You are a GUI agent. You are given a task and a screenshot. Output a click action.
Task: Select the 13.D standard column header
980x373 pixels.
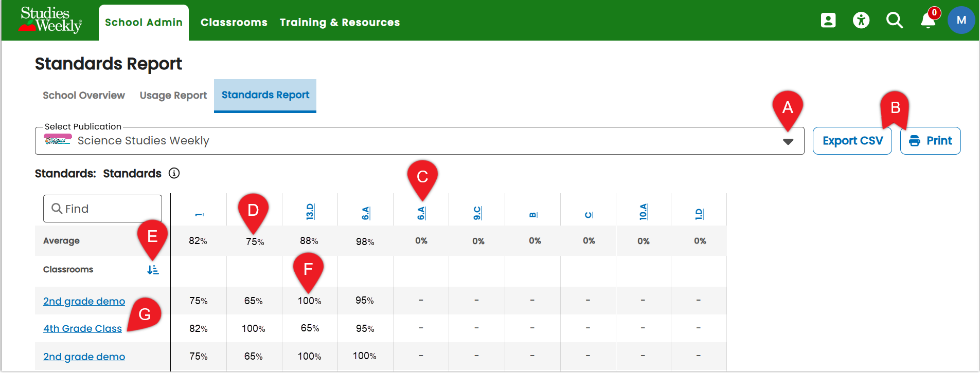click(x=310, y=211)
